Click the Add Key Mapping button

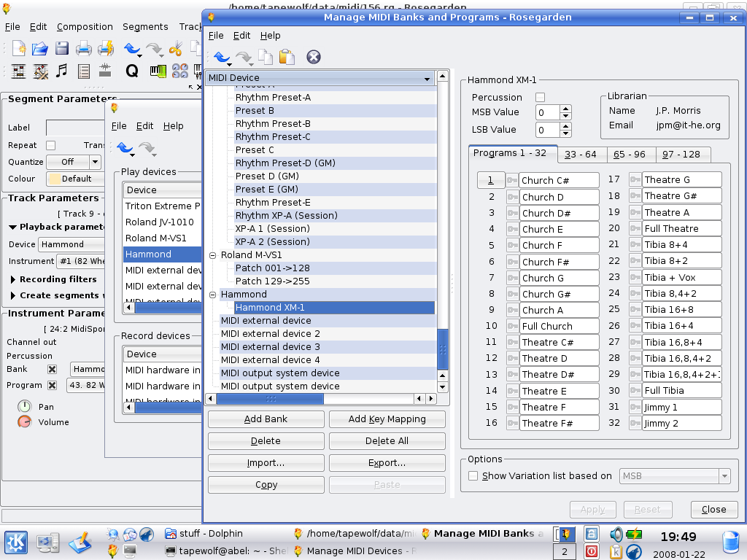[x=387, y=419]
